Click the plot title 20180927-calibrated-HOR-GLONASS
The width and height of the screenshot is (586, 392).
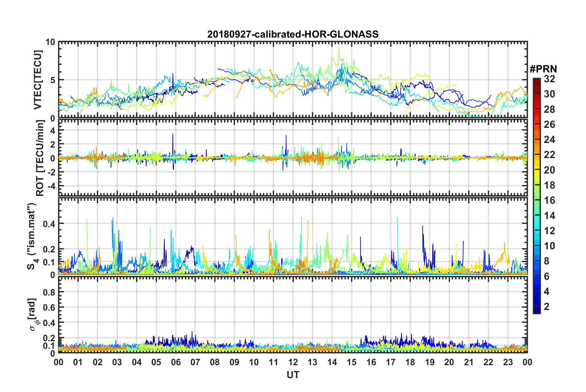click(x=293, y=34)
